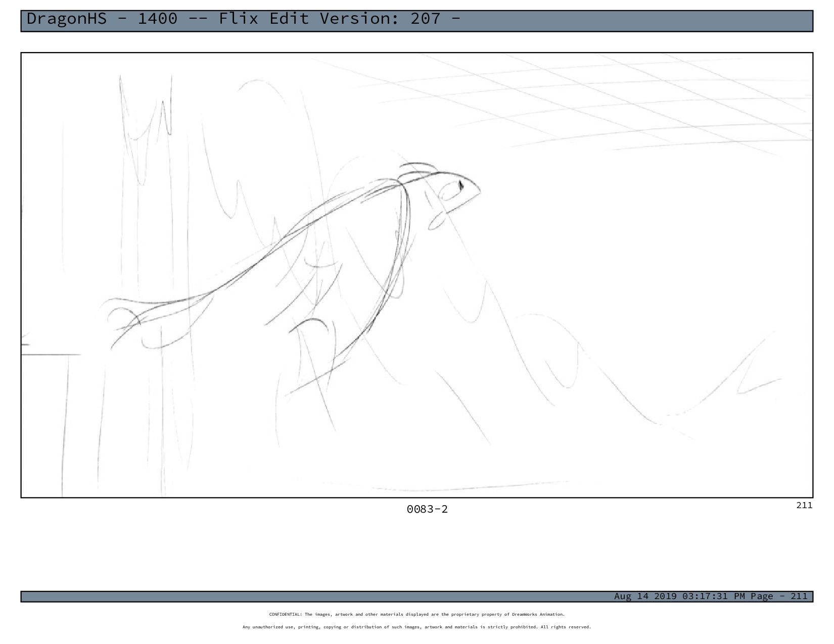Click the footer timestamp "Aug 14 2019 03:17:31 PM Page - 211"
The image size is (834, 644).
pyautogui.click(x=711, y=597)
